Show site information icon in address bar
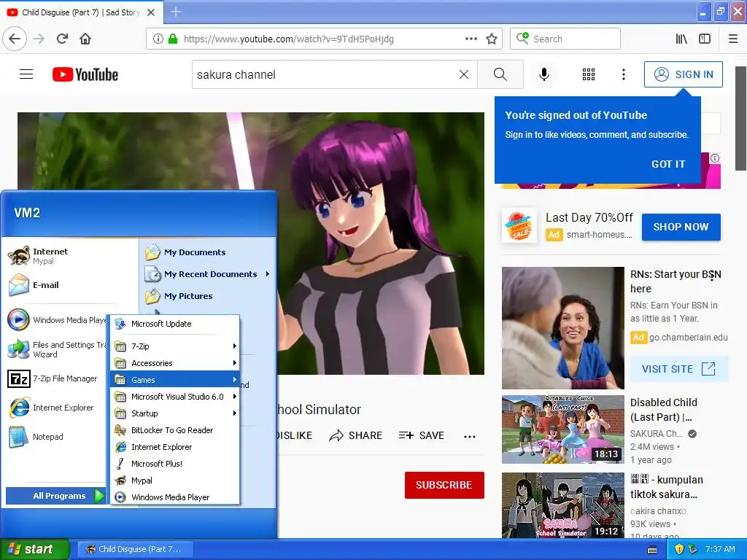Screen dimensions: 747x560 click(x=158, y=39)
